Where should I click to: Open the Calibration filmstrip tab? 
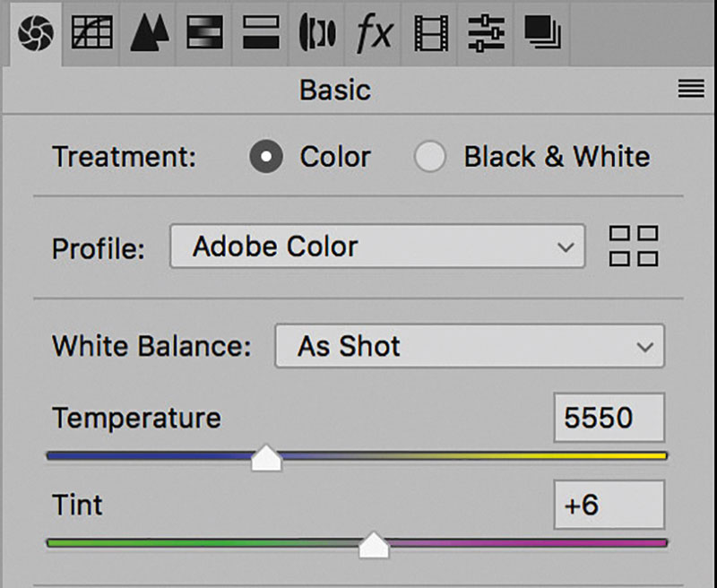coord(431,33)
